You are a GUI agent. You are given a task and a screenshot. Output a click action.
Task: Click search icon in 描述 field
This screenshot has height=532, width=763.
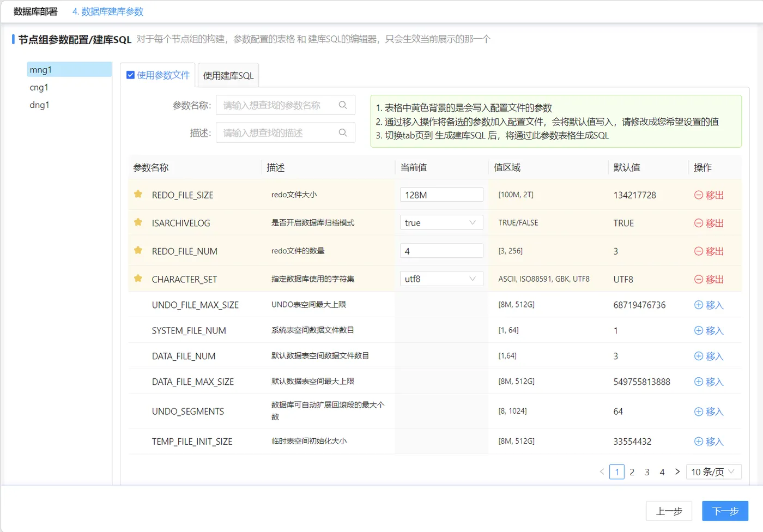tap(343, 132)
